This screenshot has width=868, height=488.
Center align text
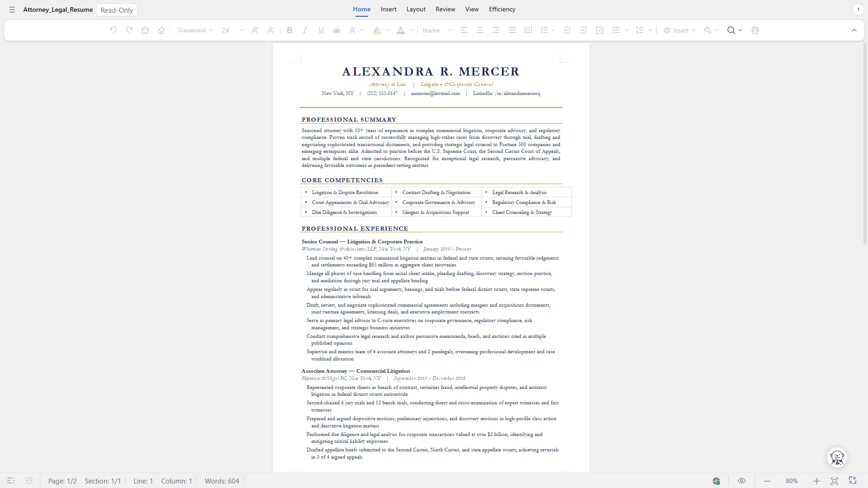480,30
